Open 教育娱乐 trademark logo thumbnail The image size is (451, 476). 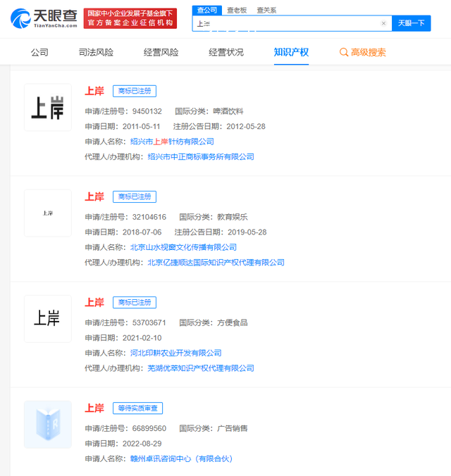coord(48,213)
